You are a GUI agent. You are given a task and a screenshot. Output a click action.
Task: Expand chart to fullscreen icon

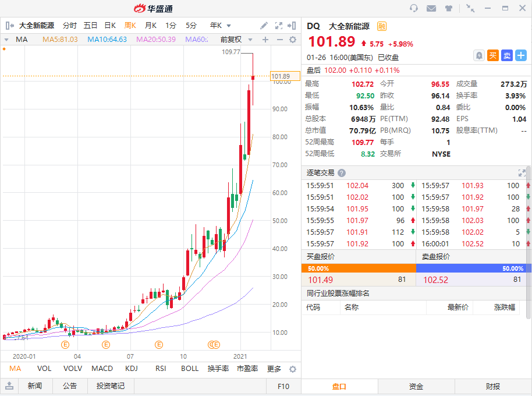[x=279, y=26]
